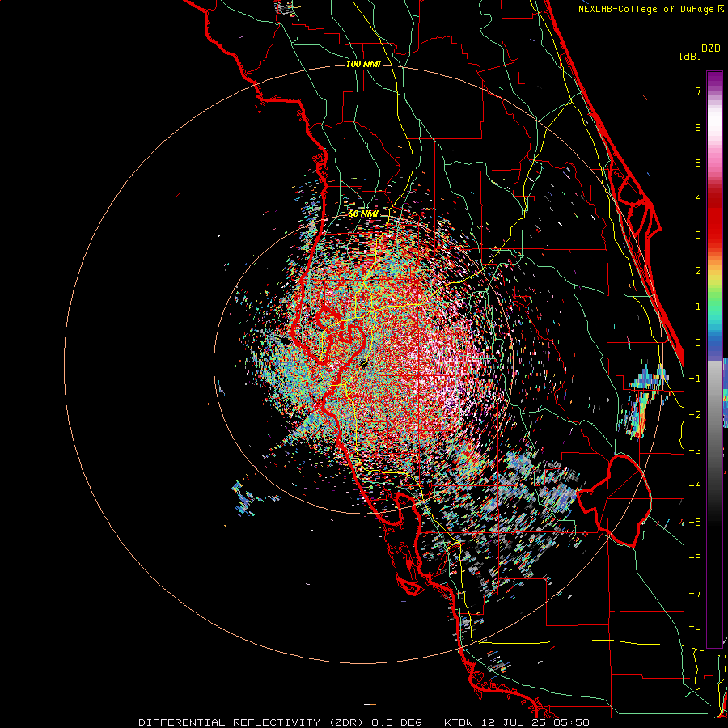The height and width of the screenshot is (728, 728).
Task: Click the -4 value on color scale
Action: pyautogui.click(x=695, y=486)
